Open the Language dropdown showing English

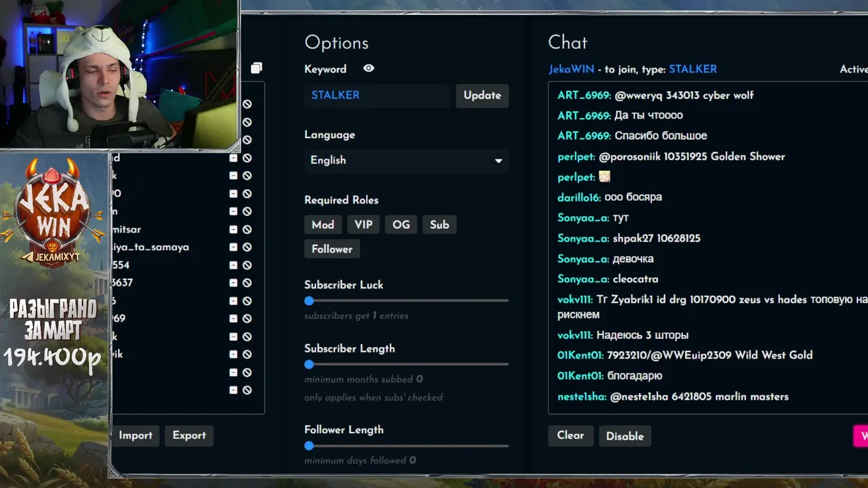coord(406,161)
